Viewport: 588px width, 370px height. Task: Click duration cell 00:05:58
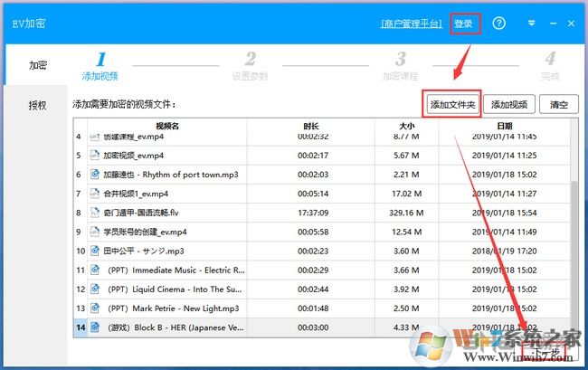[313, 232]
